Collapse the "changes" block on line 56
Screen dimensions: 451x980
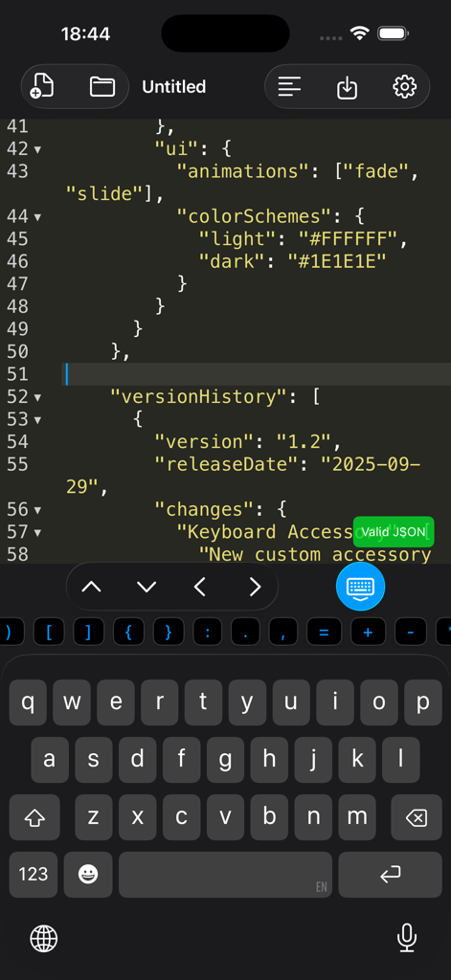tap(37, 509)
